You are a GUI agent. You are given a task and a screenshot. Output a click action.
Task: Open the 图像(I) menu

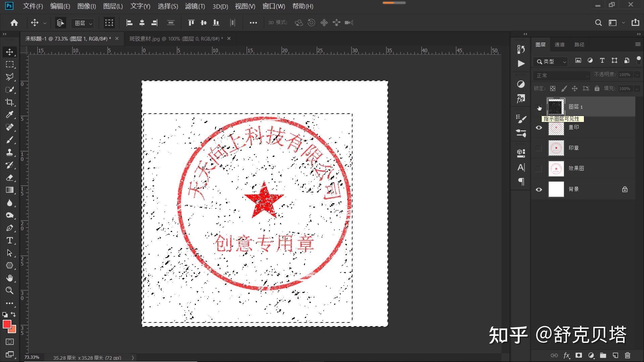click(x=87, y=6)
